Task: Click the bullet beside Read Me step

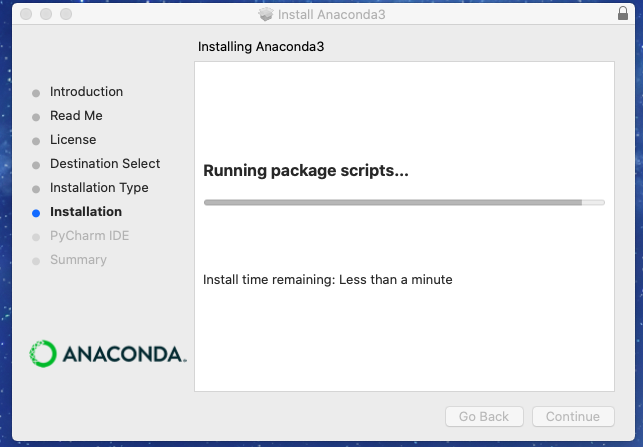Action: [x=36, y=117]
